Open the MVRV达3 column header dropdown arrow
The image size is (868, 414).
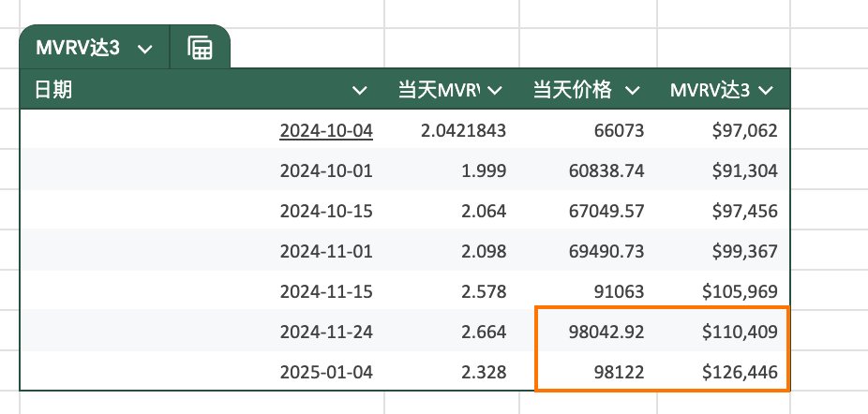pos(766,90)
